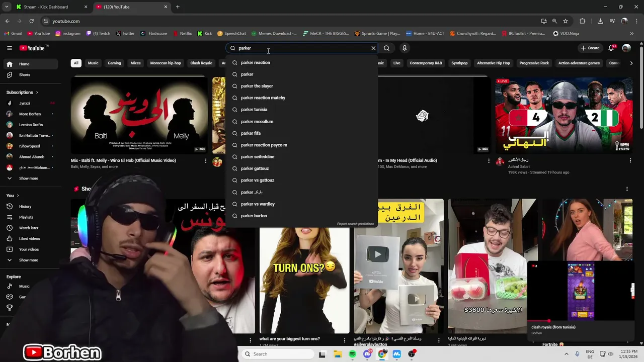
Task: Go back in the browser
Action: (x=7, y=21)
